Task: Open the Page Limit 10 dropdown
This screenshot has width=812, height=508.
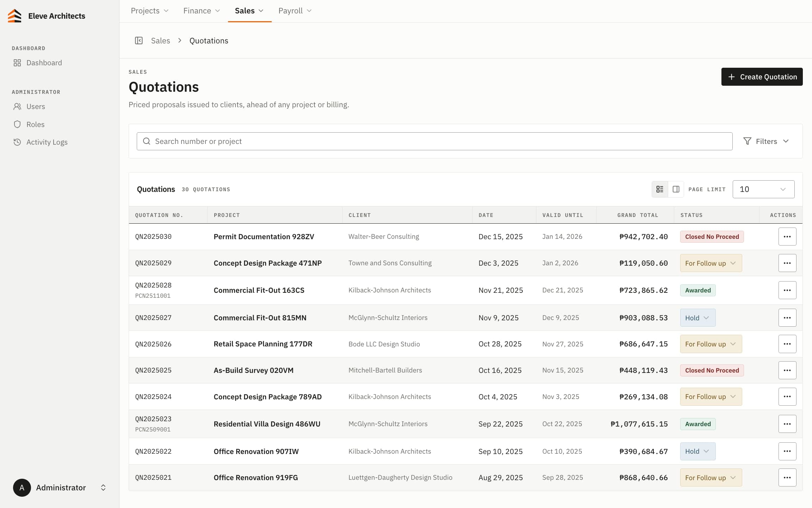Action: click(x=763, y=189)
